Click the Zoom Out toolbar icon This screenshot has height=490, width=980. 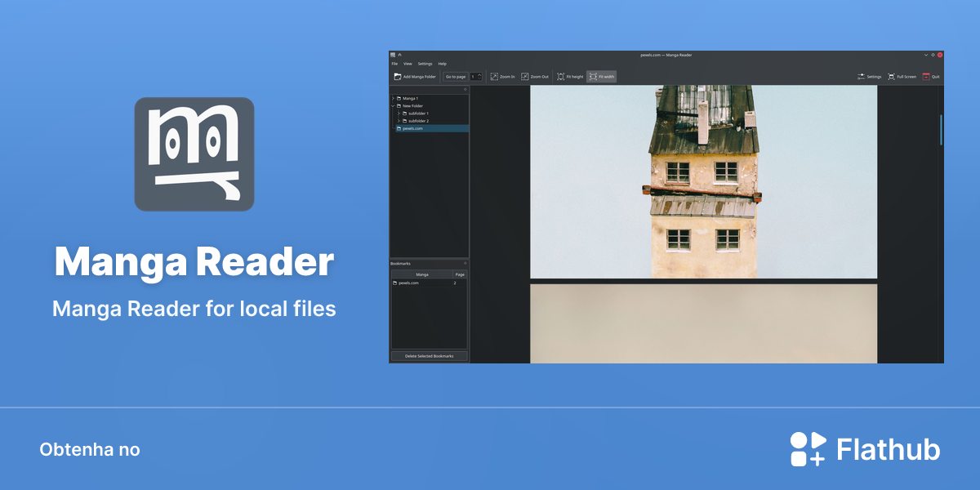[x=525, y=77]
